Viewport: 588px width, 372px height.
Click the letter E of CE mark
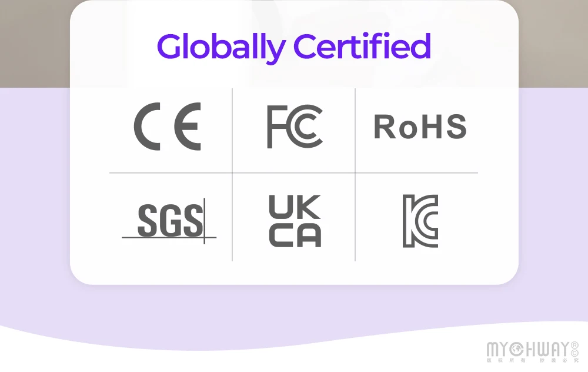pos(189,127)
